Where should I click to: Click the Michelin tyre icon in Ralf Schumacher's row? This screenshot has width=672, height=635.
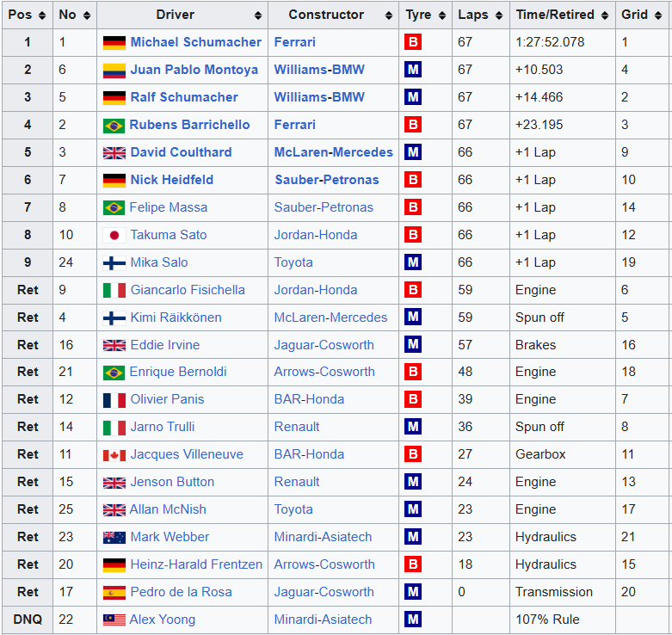click(413, 97)
